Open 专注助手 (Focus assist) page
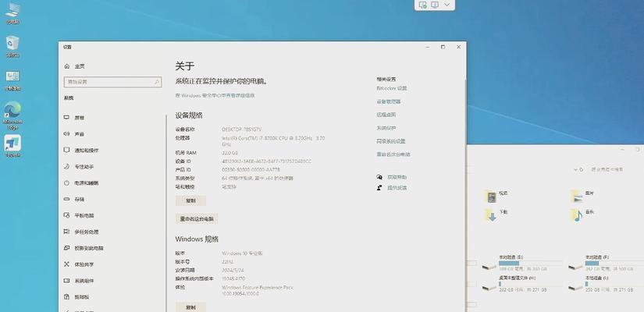Screen dimensions: 644x312 [79, 167]
